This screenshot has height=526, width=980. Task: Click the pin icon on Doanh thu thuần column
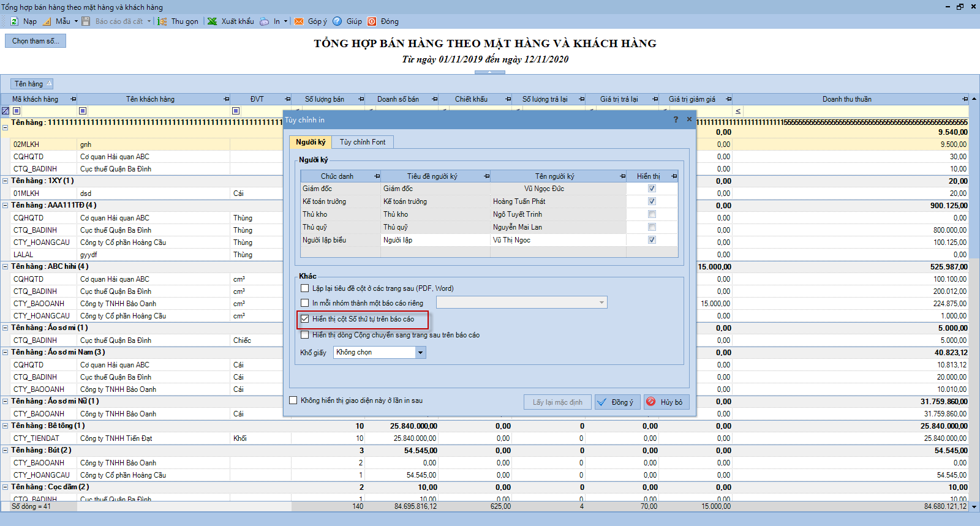point(965,99)
